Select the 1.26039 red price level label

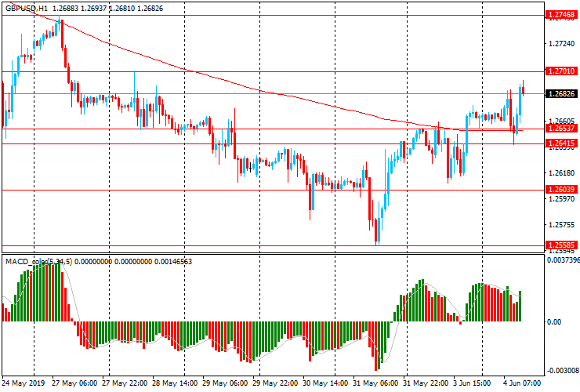tap(561, 190)
